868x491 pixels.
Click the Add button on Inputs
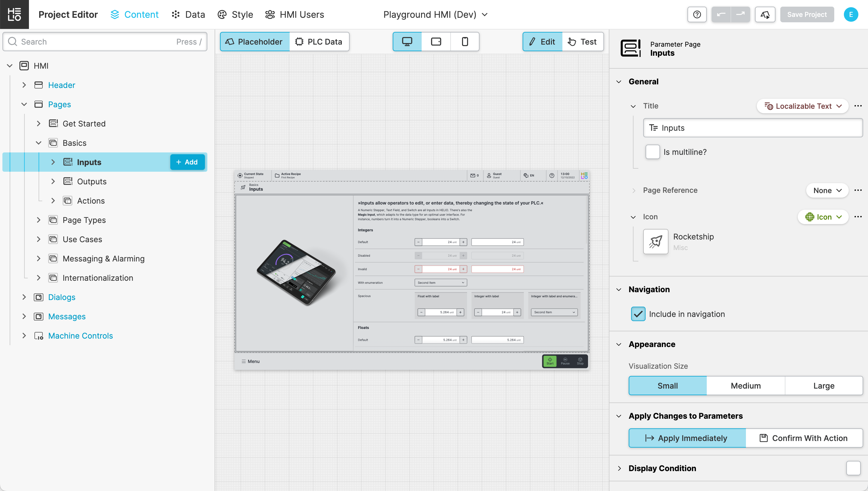tap(187, 162)
